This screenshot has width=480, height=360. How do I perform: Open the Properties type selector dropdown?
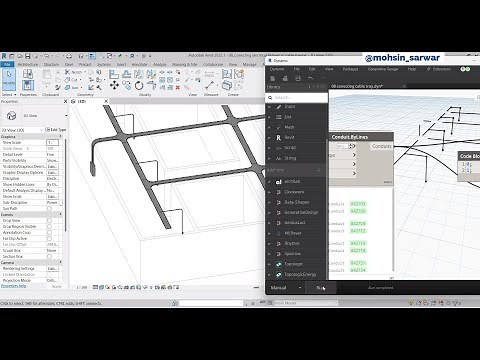[66, 116]
